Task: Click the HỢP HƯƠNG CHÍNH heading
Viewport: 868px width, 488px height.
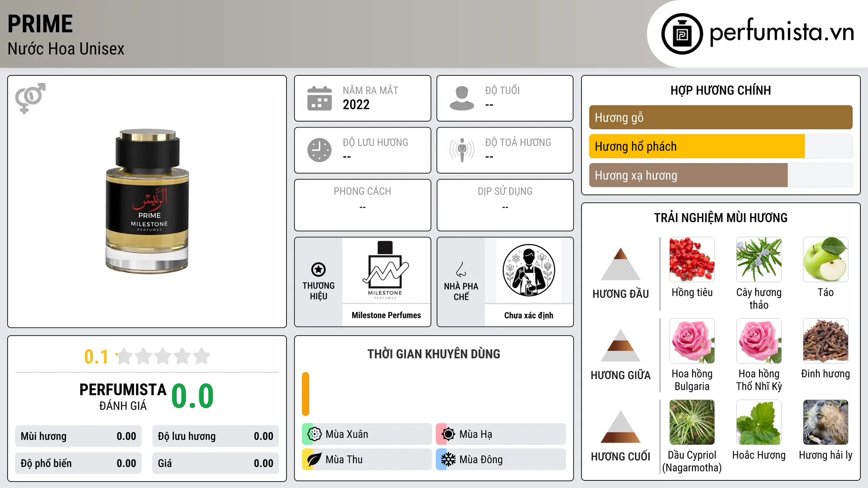Action: (x=721, y=90)
